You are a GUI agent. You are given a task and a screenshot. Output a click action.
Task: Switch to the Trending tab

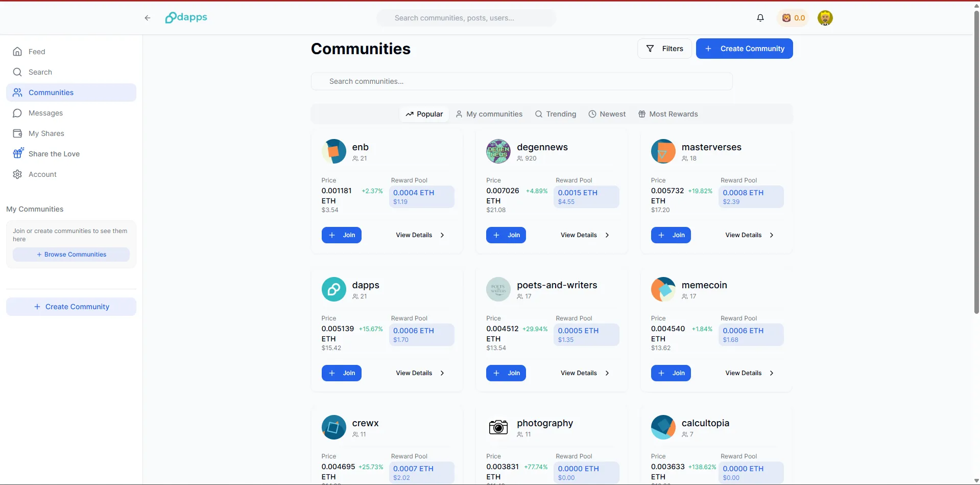pyautogui.click(x=556, y=114)
